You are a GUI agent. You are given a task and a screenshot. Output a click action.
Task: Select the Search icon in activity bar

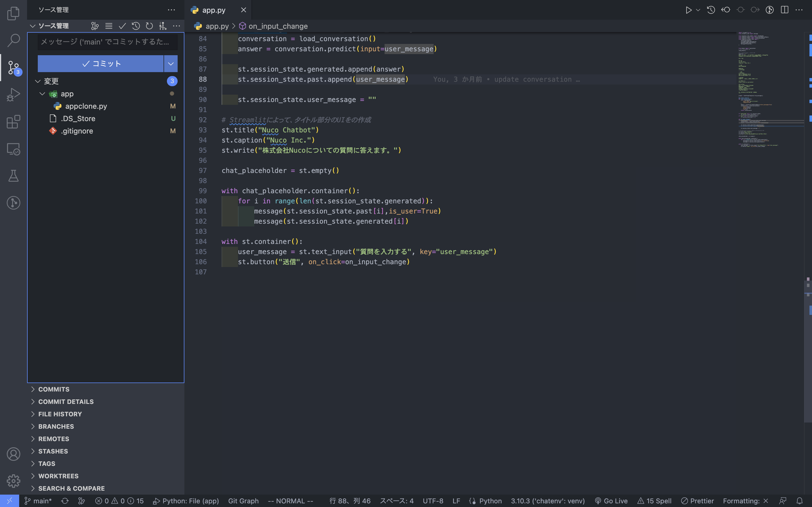[14, 40]
